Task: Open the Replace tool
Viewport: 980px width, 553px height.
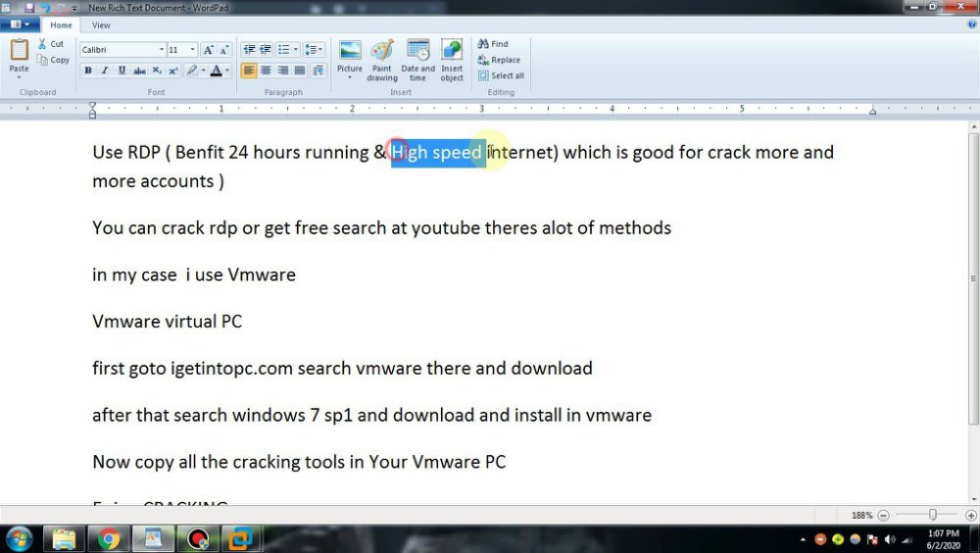Action: 499,60
